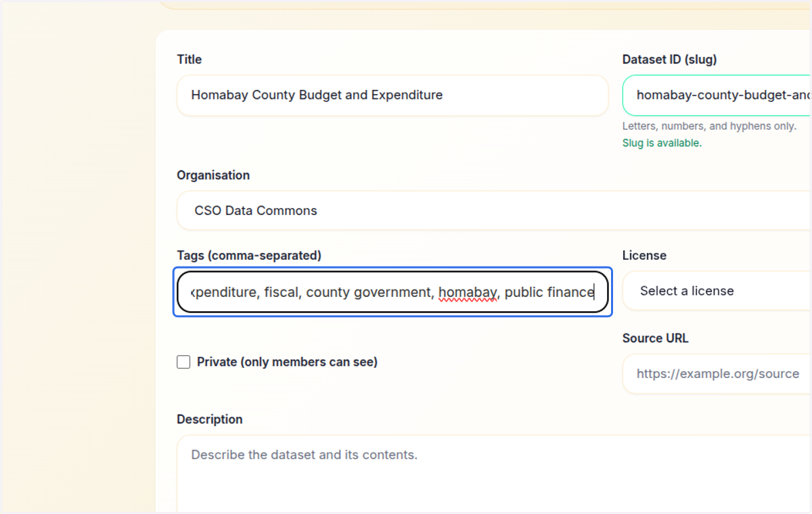Click the 'Dataset ID (slug)' label

[x=669, y=60]
